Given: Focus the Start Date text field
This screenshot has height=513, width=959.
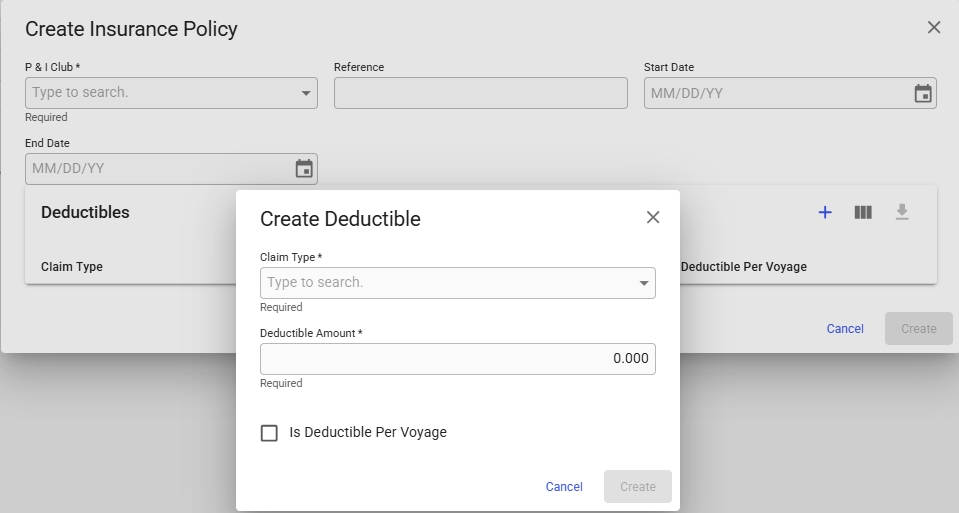Looking at the screenshot, I should pyautogui.click(x=775, y=93).
